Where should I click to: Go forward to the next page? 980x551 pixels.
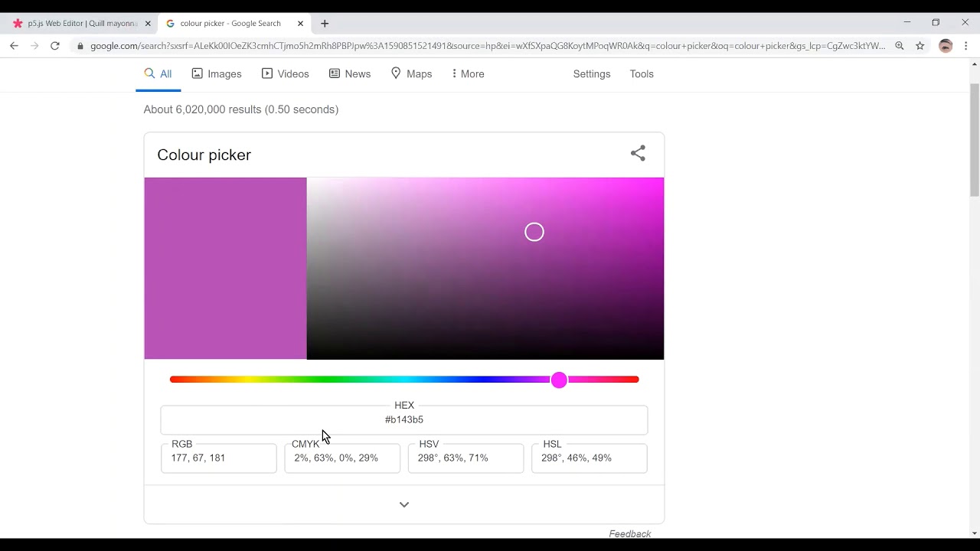pos(34,46)
